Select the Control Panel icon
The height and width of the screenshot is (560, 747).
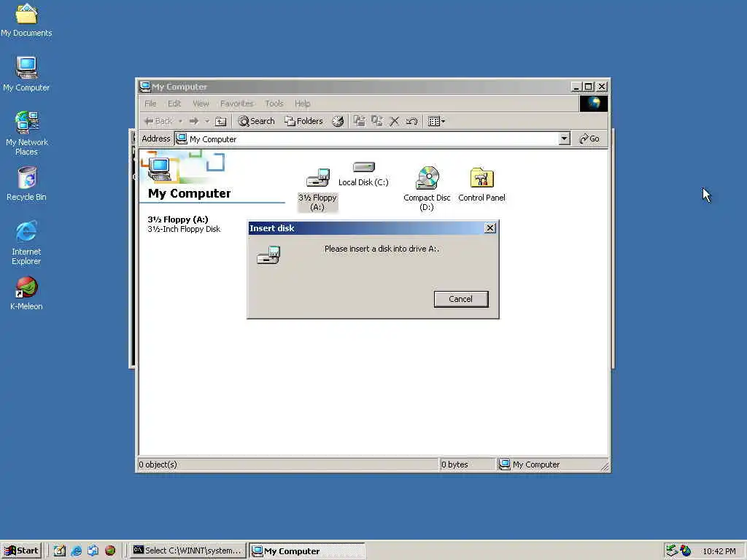(x=481, y=184)
